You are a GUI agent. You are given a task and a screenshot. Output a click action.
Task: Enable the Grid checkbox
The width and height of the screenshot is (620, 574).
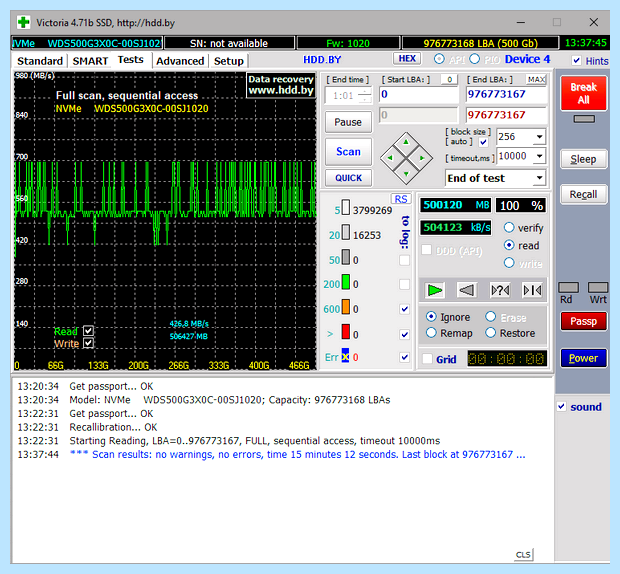(427, 359)
